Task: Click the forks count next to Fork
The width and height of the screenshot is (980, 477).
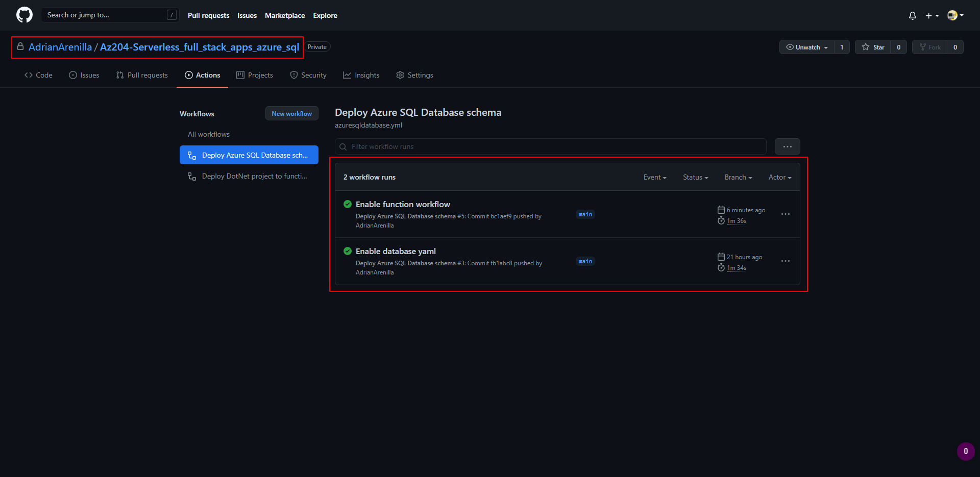Action: [955, 47]
